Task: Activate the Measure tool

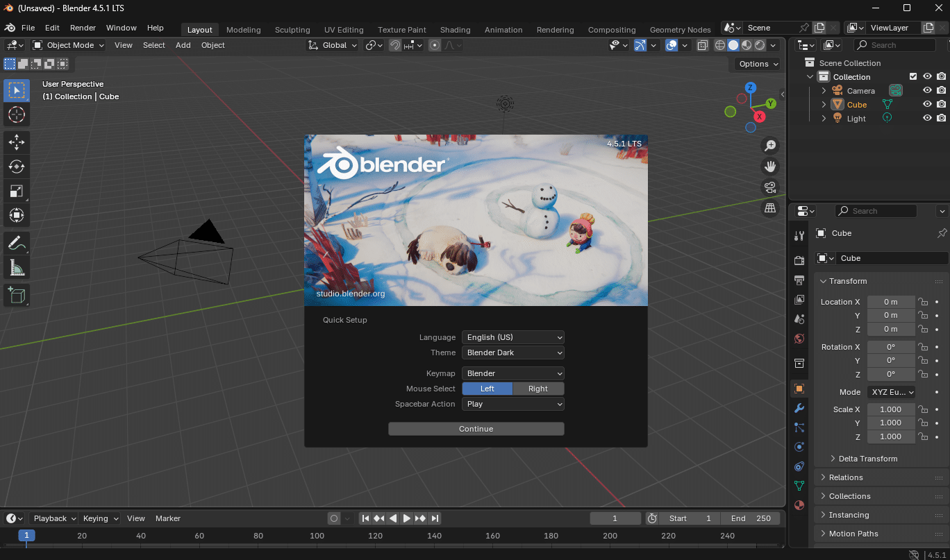Action: (x=15, y=266)
